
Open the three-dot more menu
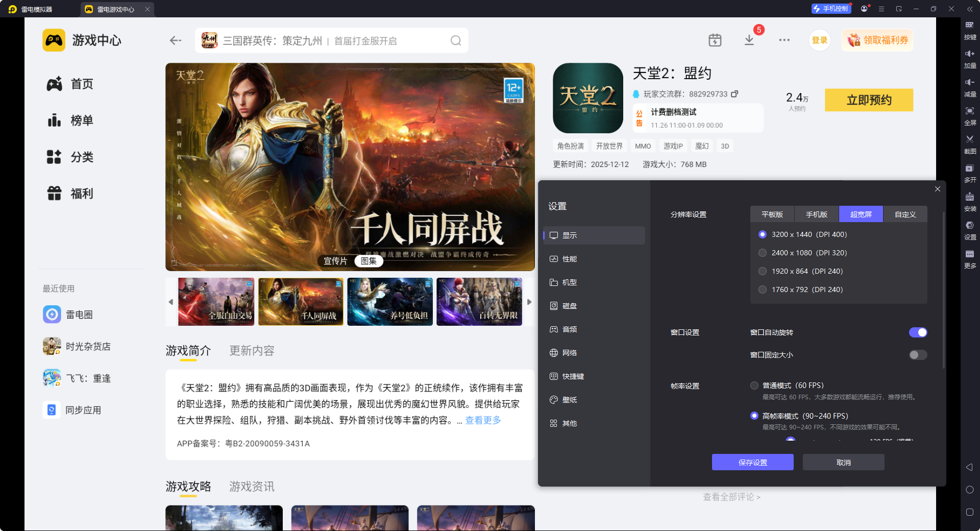[784, 40]
